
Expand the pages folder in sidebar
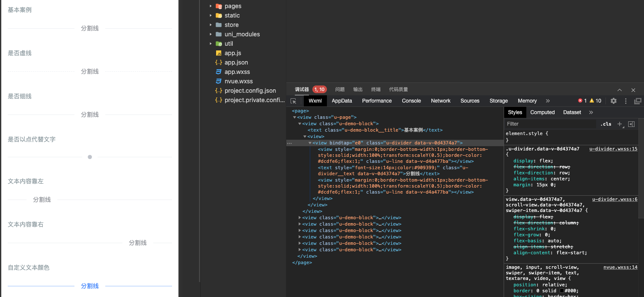click(x=210, y=6)
